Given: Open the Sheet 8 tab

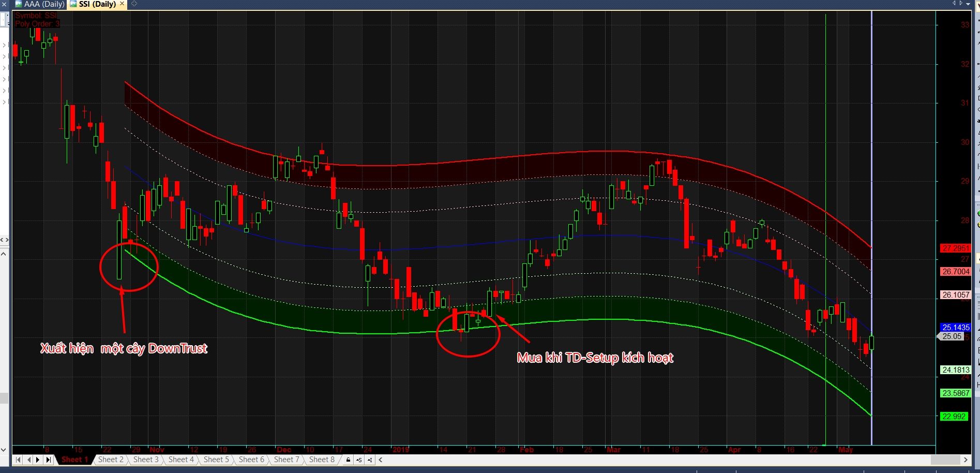Looking at the screenshot, I should coord(322,460).
